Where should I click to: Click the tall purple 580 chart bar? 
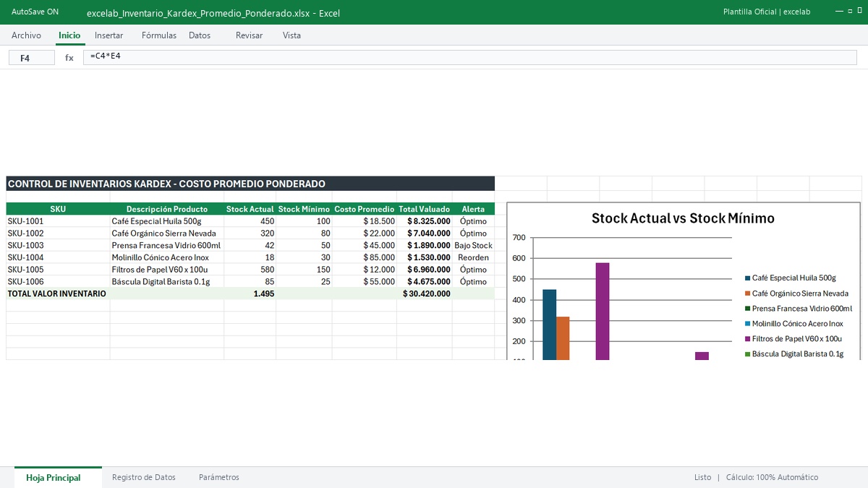click(603, 312)
